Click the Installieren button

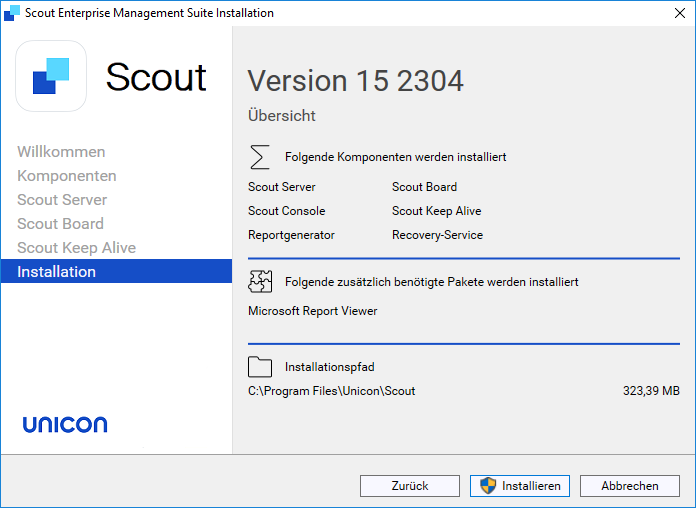point(520,486)
